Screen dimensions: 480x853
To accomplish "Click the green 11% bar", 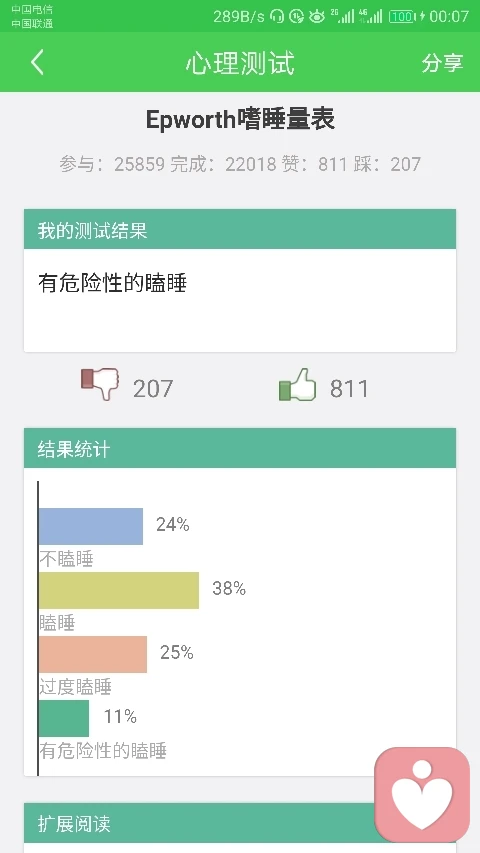I will (64, 718).
